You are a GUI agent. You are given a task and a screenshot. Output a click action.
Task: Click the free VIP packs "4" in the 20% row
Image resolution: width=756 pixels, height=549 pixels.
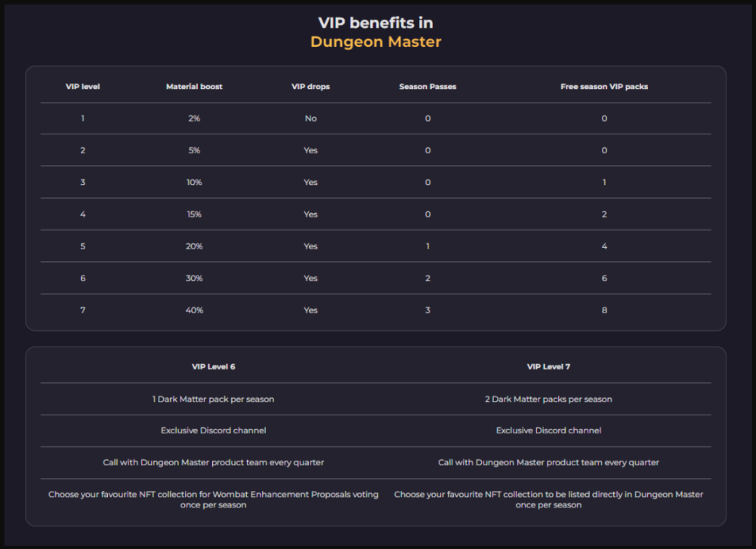tap(604, 246)
